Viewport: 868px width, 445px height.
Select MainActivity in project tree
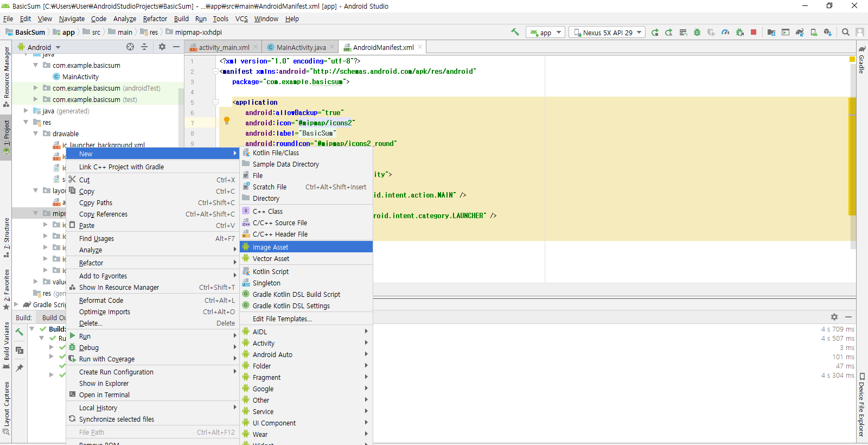coord(80,77)
